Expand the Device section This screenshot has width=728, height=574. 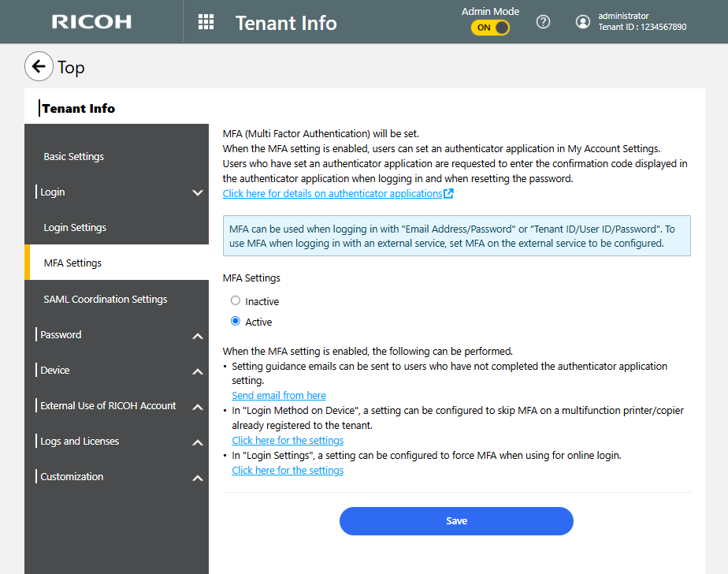pos(198,371)
